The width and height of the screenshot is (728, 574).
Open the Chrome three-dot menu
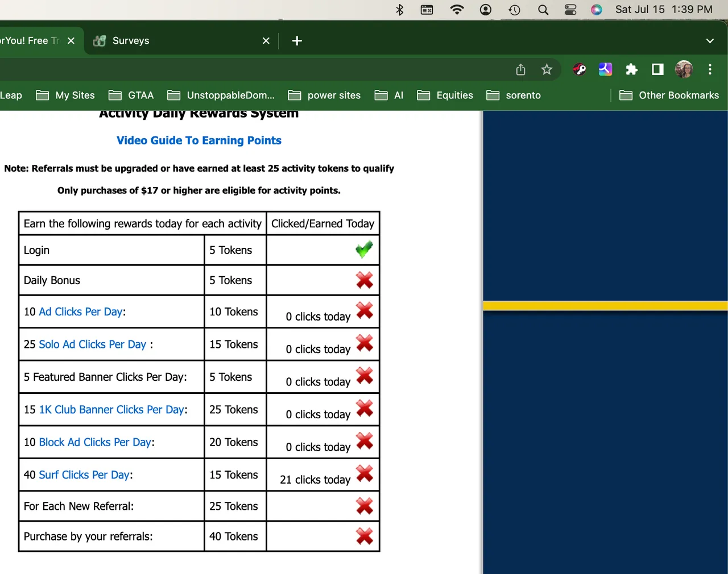click(x=710, y=69)
